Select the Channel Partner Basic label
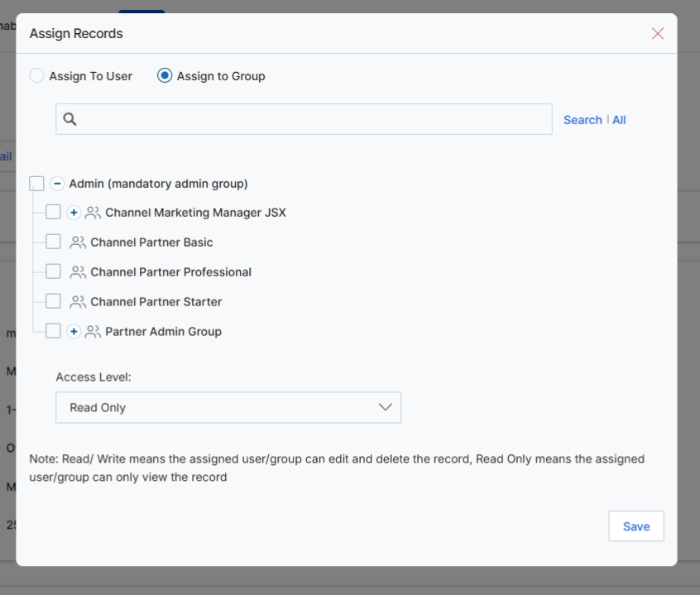Viewport: 700px width, 595px height. tap(151, 242)
